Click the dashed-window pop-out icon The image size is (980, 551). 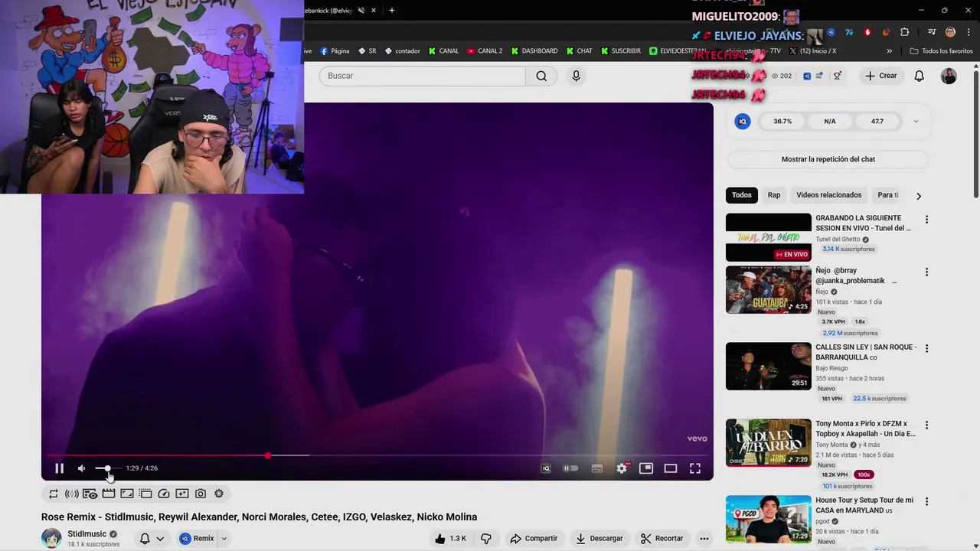(x=145, y=494)
